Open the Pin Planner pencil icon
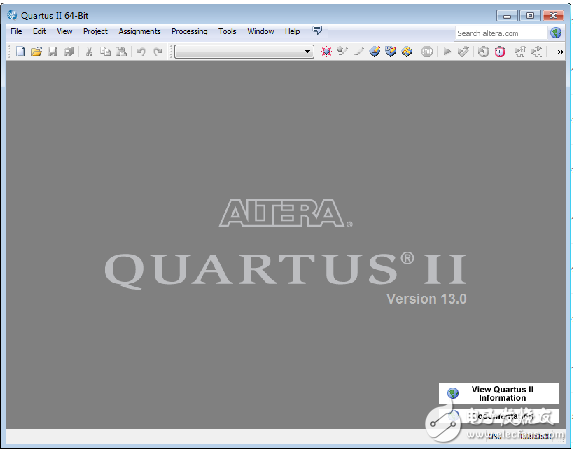Screen dimensions: 573x451 pyautogui.click(x=359, y=52)
